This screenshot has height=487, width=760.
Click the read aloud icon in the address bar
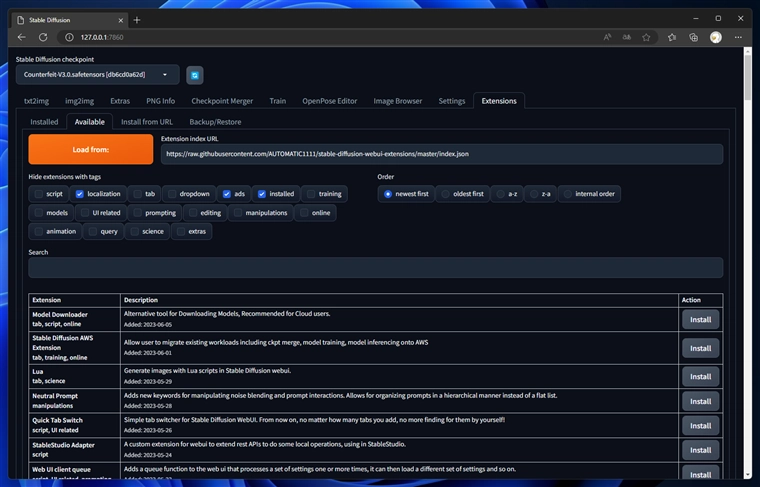point(607,37)
